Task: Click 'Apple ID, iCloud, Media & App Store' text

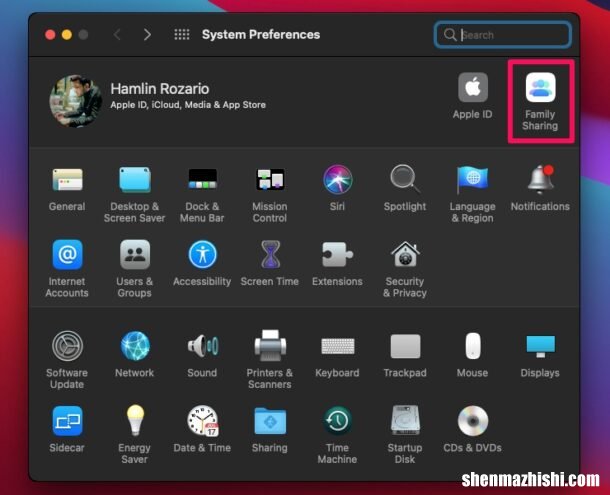Action: pos(188,105)
